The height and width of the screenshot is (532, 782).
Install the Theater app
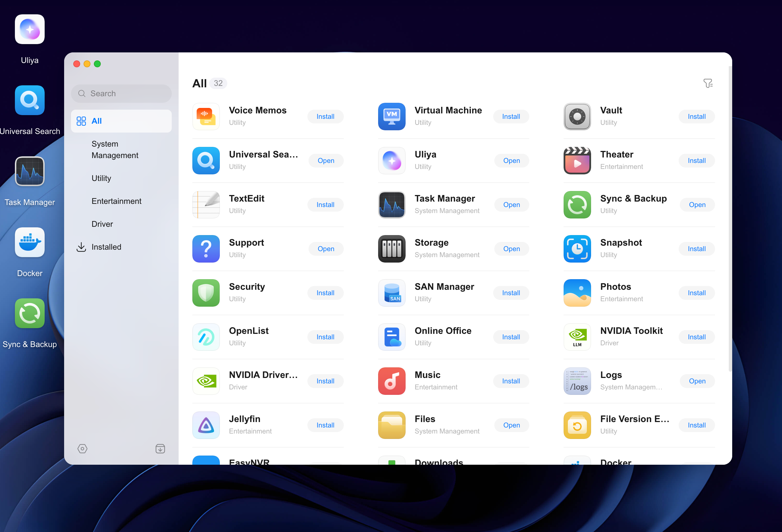pyautogui.click(x=696, y=161)
